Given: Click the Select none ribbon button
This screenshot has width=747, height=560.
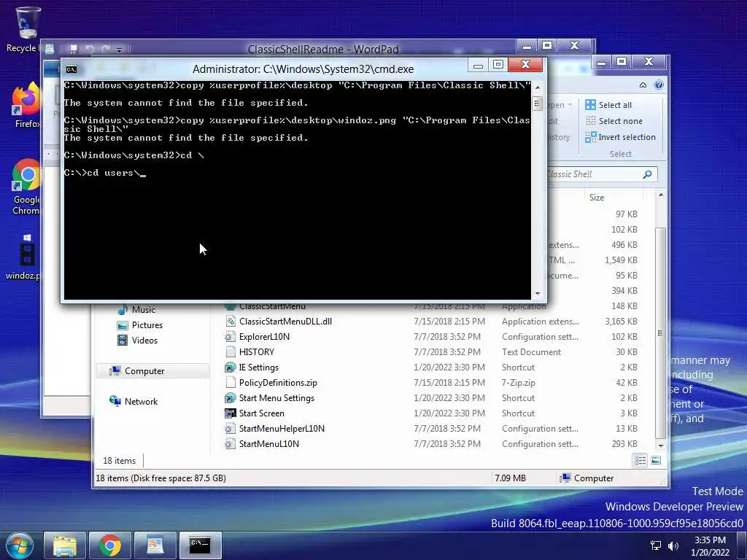Looking at the screenshot, I should coord(614,121).
